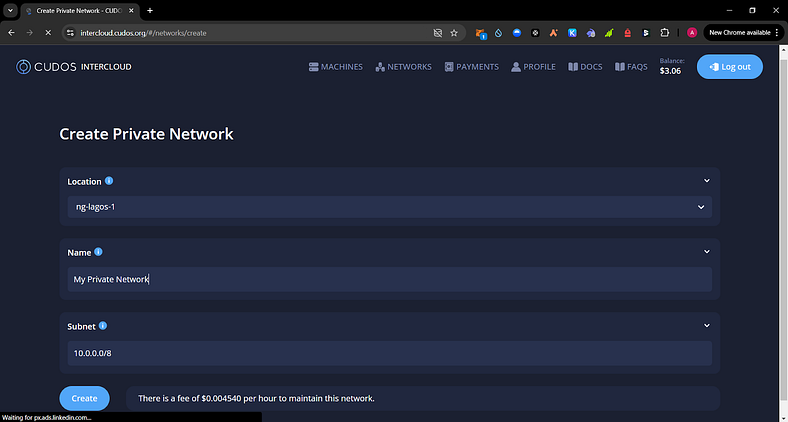Open the Machines page

point(336,67)
